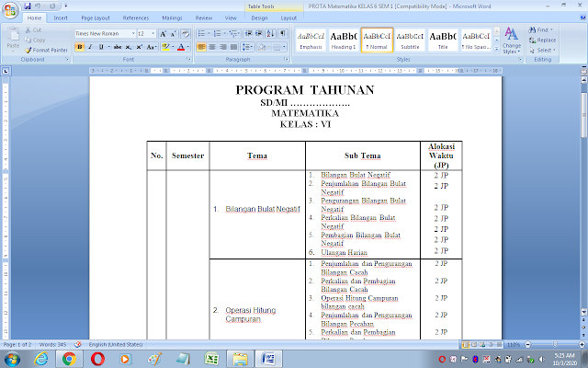Switch to the Review tab

pyautogui.click(x=204, y=17)
